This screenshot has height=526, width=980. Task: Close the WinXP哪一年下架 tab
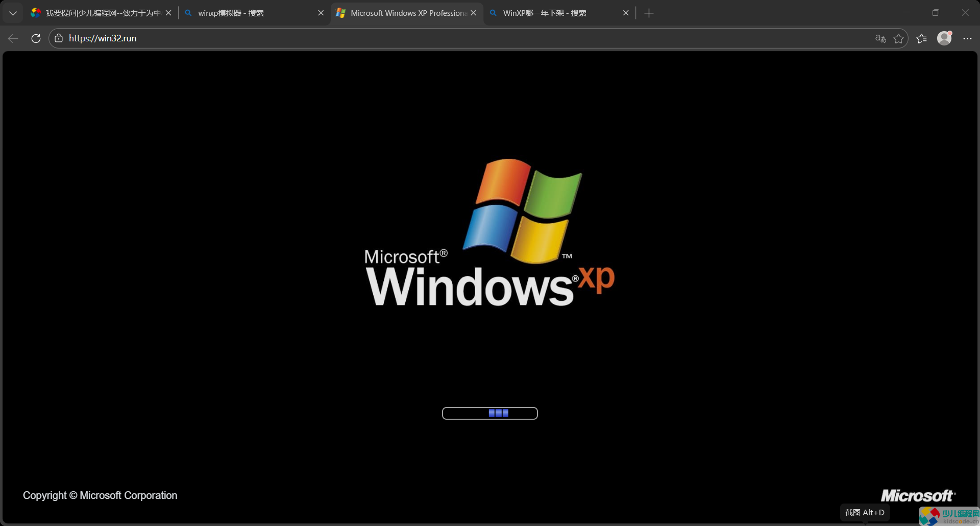coord(626,13)
